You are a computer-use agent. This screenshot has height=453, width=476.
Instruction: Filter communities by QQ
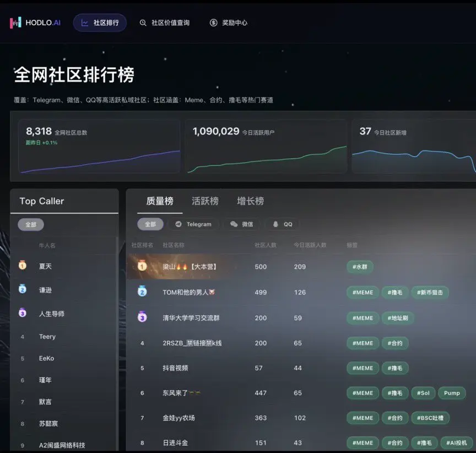pos(282,224)
